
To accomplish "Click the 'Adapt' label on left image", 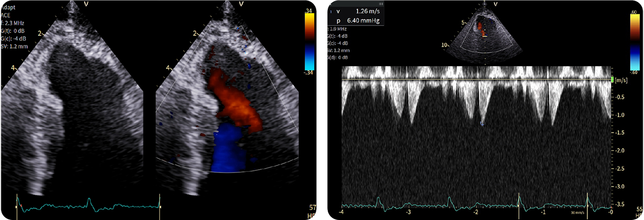I will tap(9, 7).
